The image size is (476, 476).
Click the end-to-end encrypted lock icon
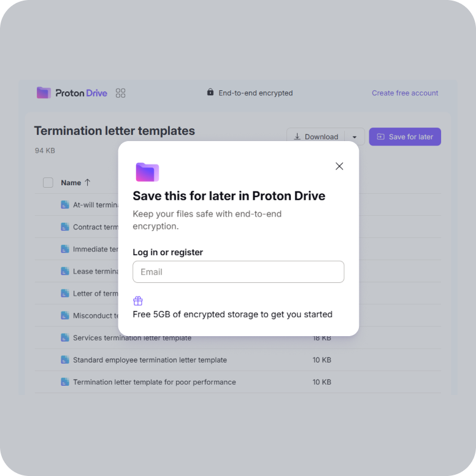click(210, 92)
